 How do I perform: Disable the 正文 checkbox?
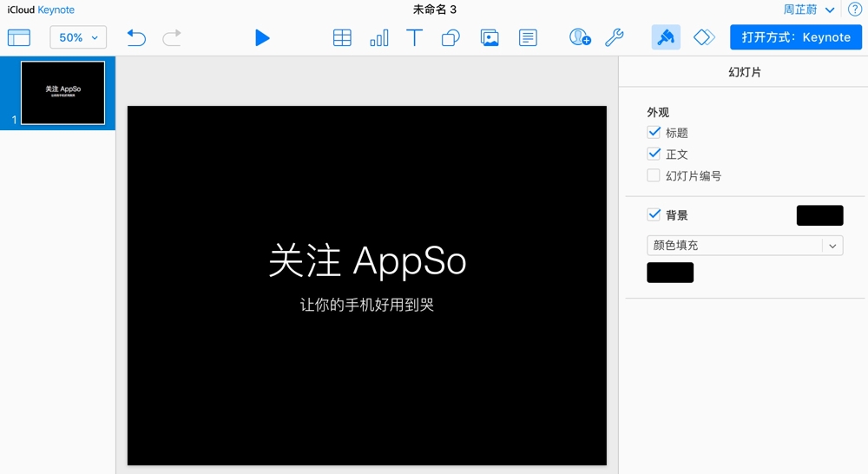point(654,154)
